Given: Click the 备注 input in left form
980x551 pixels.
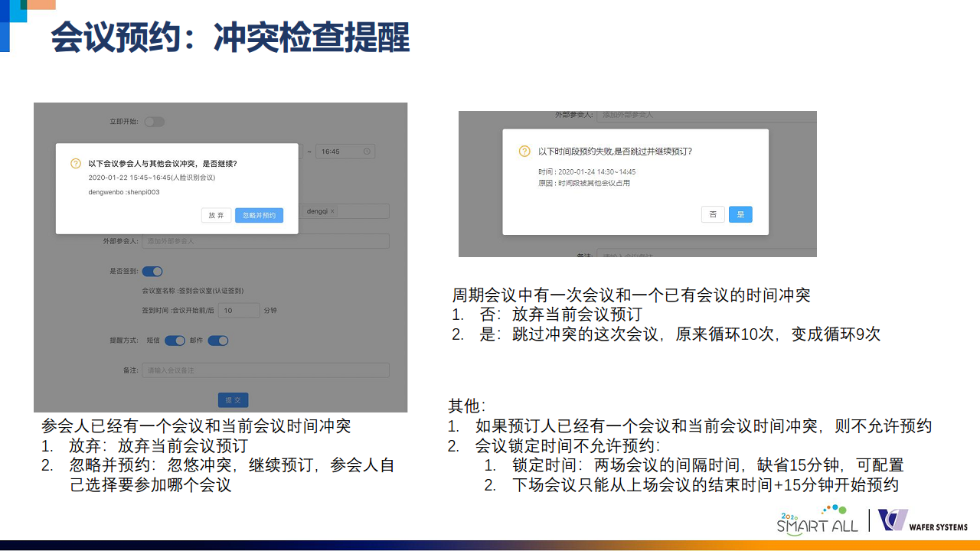Looking at the screenshot, I should point(265,370).
